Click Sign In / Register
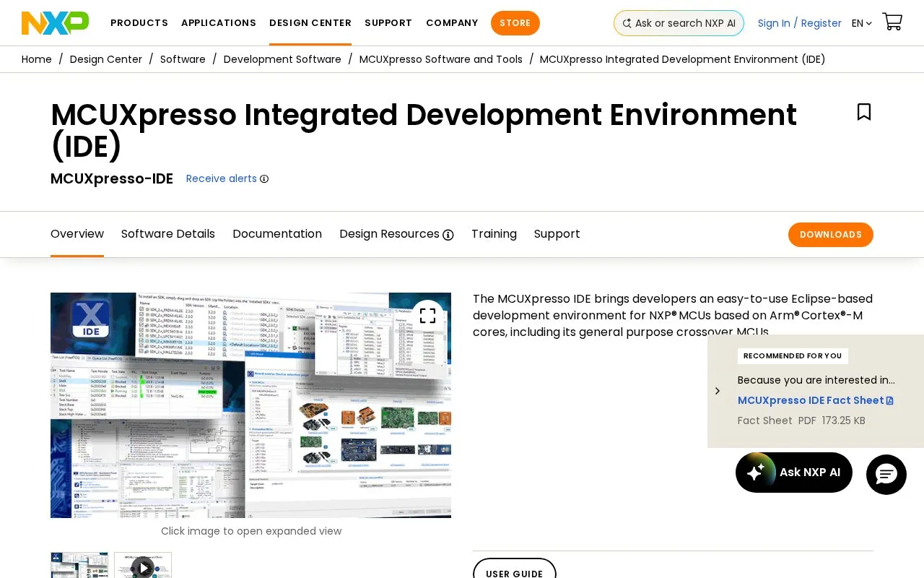924x578 pixels. [x=800, y=23]
